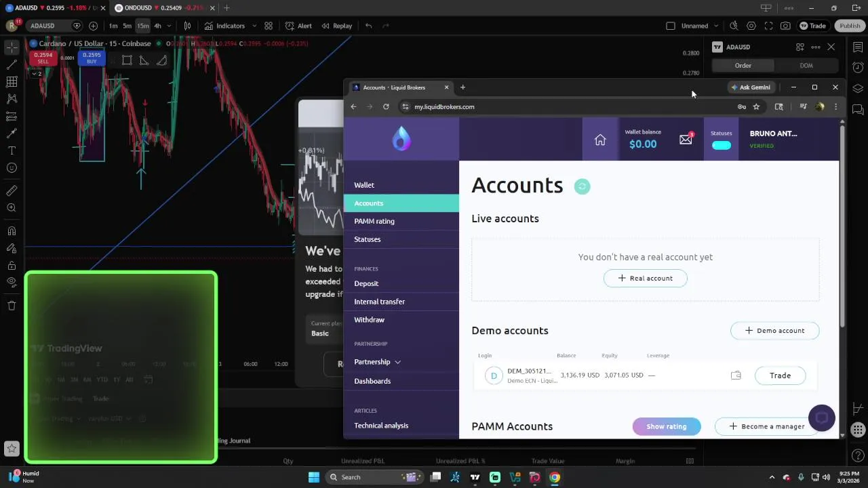Click the red SELL 0.2594 button
The image size is (868, 488).
[43, 58]
